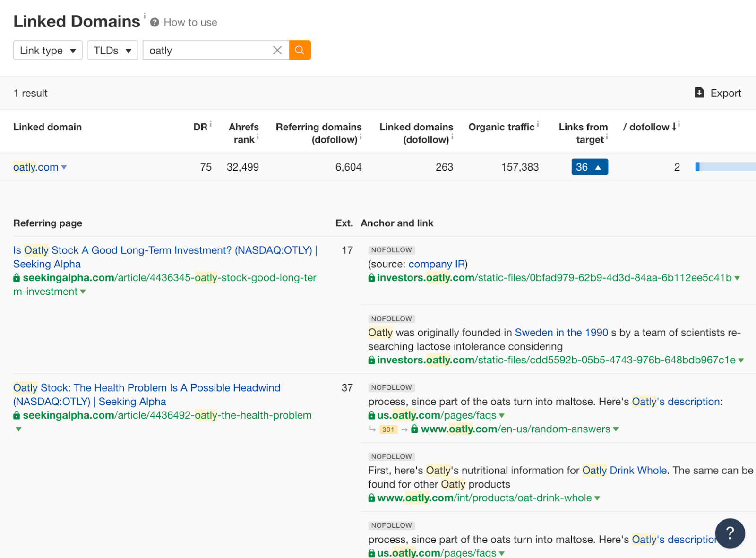The width and height of the screenshot is (756, 558).
Task: Open the floating help button bottom right
Action: (730, 533)
